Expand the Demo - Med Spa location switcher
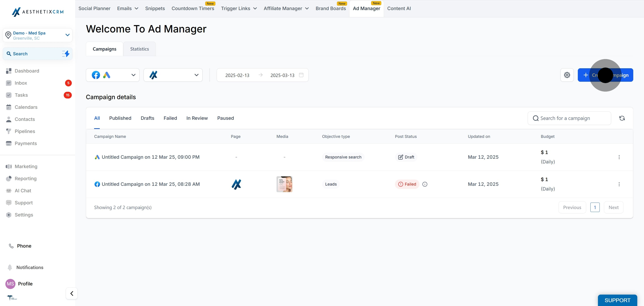Screen dimensions: 644x306 pyautogui.click(x=38, y=35)
